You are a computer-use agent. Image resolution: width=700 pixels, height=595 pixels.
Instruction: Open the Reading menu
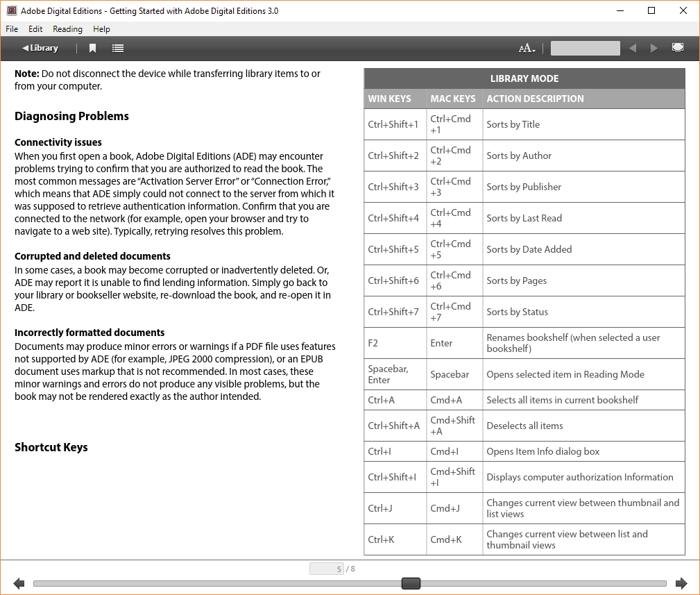(x=67, y=29)
